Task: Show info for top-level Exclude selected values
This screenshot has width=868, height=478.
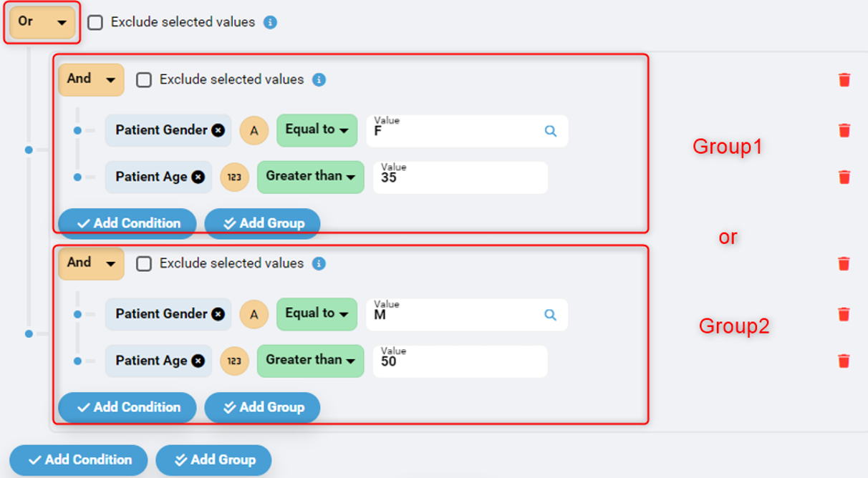Action: tap(270, 22)
